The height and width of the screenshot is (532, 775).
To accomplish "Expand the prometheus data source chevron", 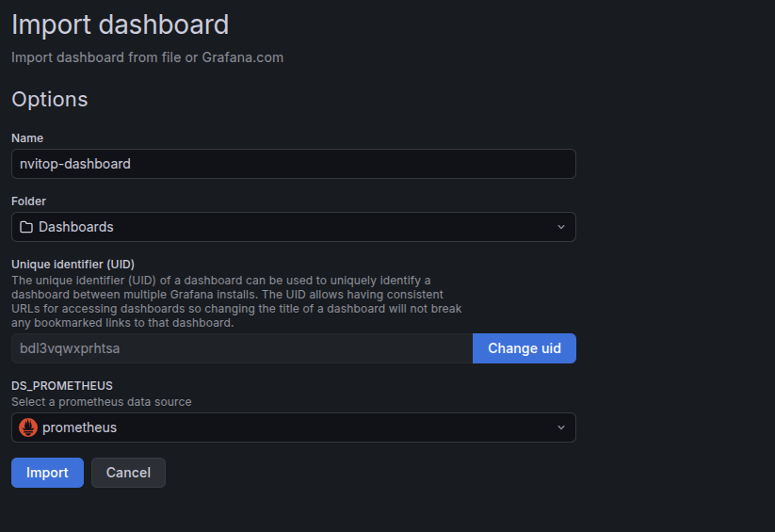I will (561, 427).
